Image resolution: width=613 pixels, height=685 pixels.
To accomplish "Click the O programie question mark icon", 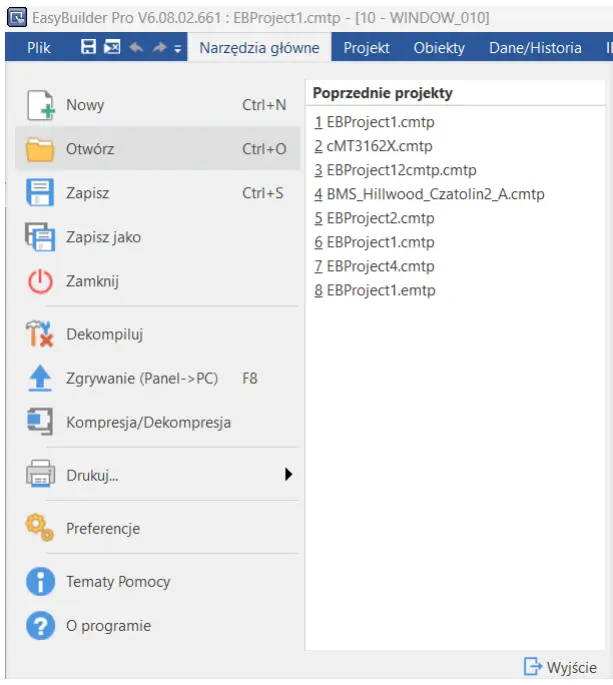I will click(40, 626).
